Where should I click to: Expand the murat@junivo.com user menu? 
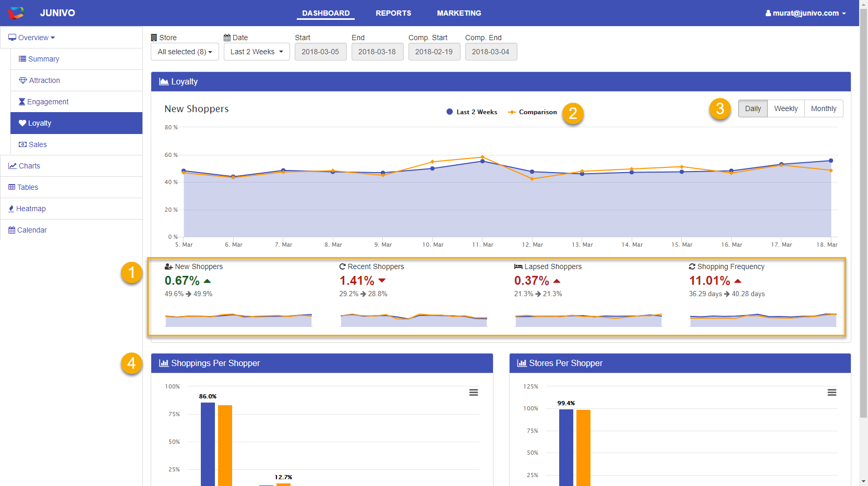pyautogui.click(x=805, y=13)
